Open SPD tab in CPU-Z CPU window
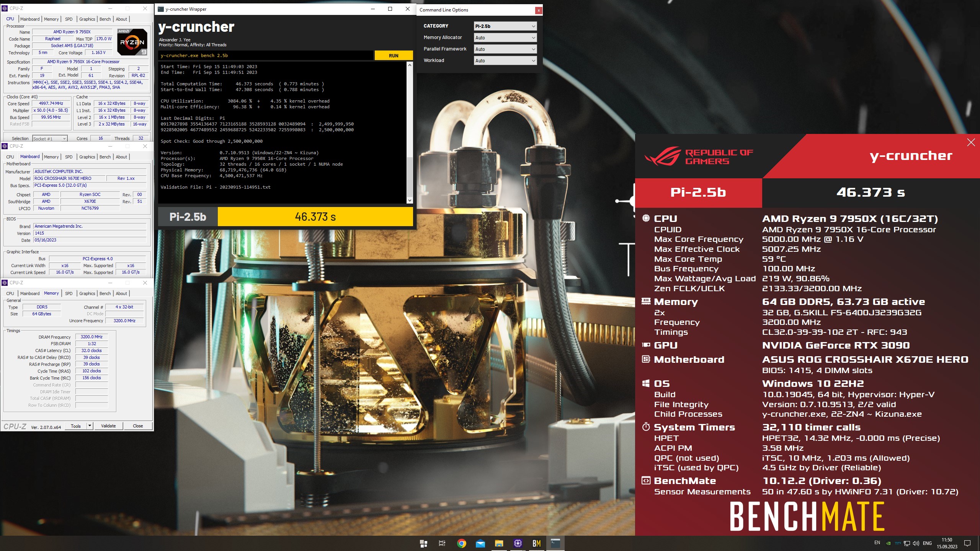 pos(69,19)
